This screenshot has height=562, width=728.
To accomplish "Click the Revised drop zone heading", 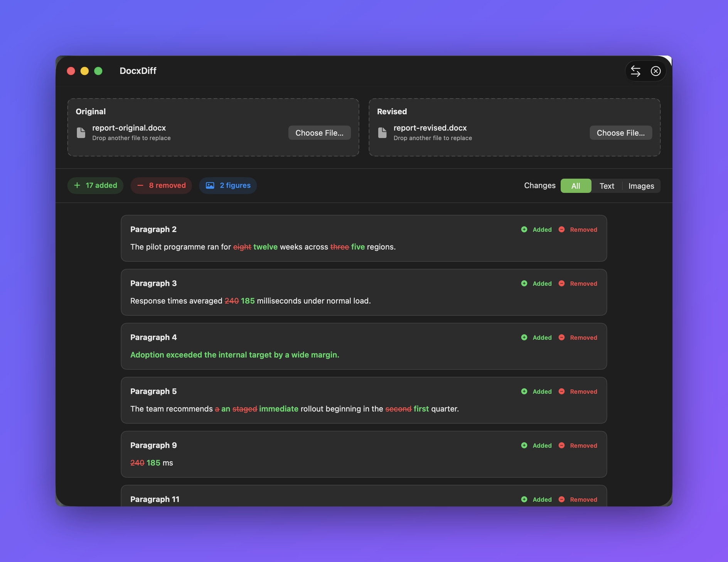I will (x=392, y=111).
